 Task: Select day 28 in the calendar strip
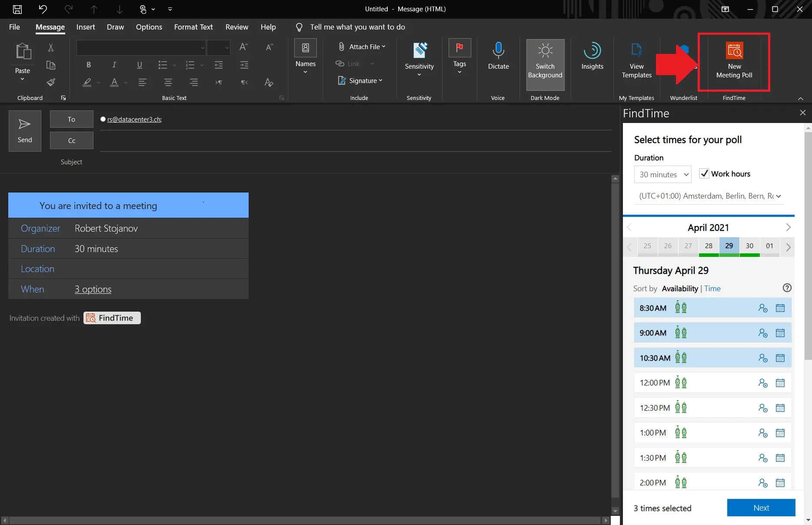[709, 246]
